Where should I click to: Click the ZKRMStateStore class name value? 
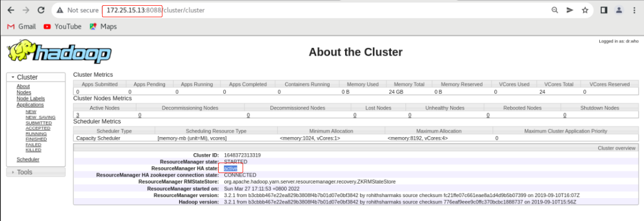click(x=310, y=182)
